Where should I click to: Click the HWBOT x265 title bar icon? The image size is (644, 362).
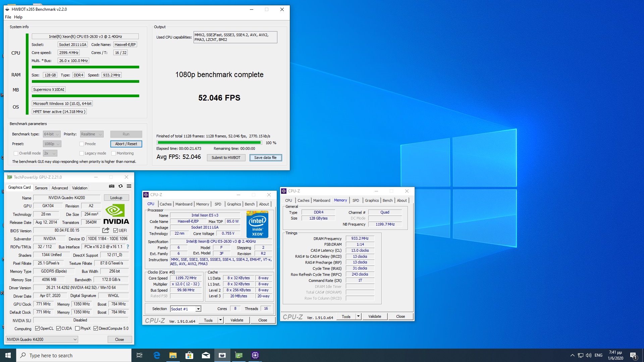click(7, 9)
